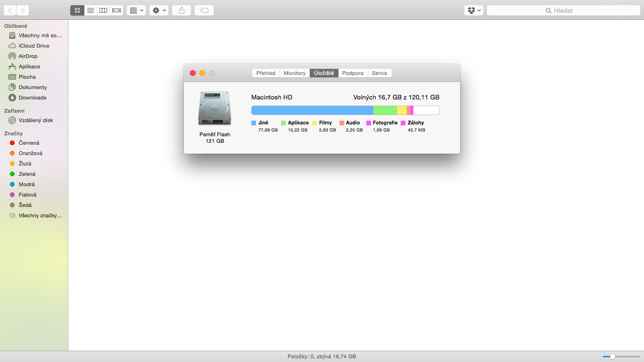The width and height of the screenshot is (644, 362).
Task: Click the status bar text Položky: 0, zbývá 16,74 GB
Action: 322,356
